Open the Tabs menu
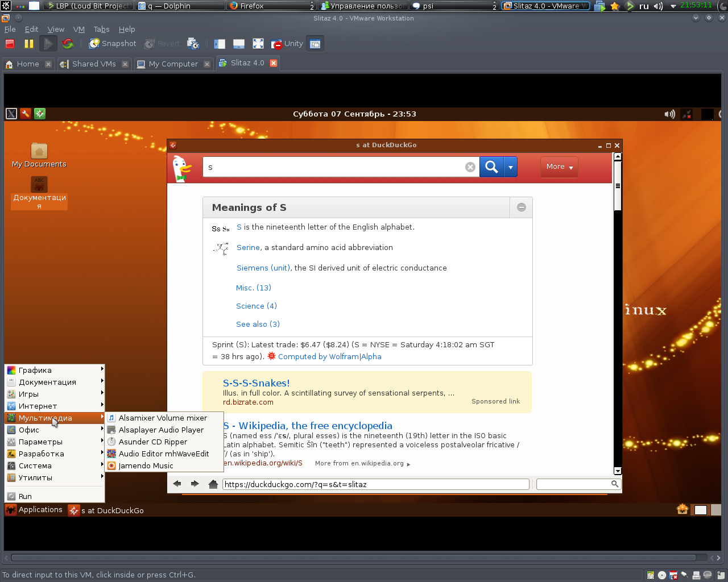The image size is (728, 582). (102, 29)
